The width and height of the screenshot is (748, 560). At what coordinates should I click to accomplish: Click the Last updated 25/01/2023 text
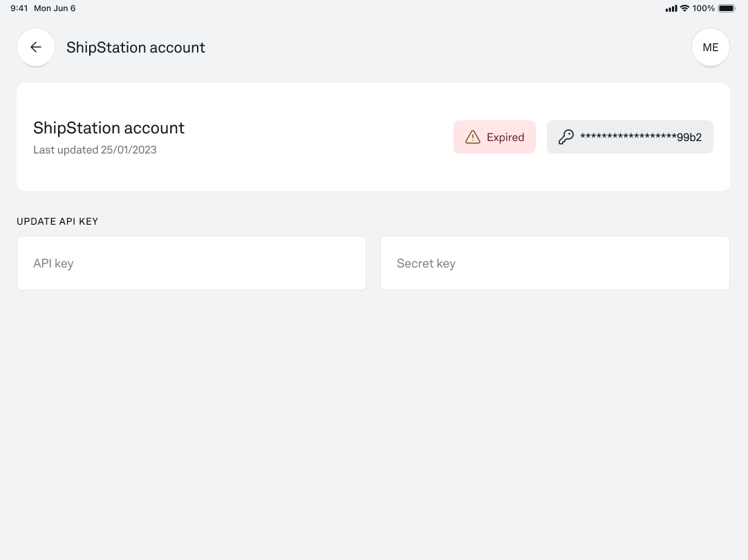(95, 149)
